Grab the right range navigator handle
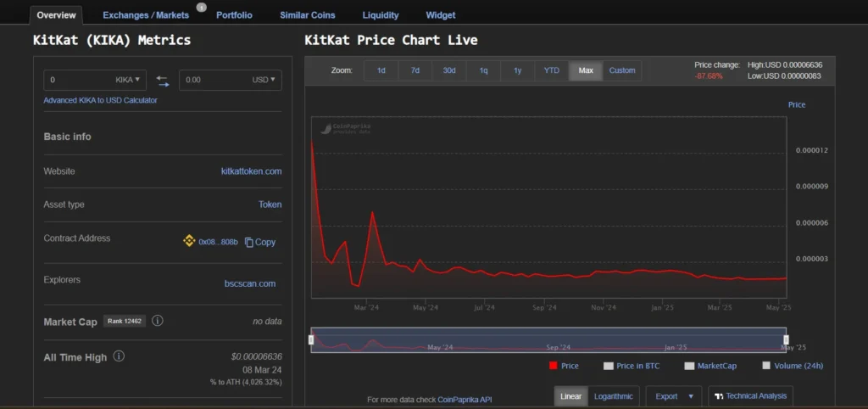The width and height of the screenshot is (868, 409). pos(786,339)
